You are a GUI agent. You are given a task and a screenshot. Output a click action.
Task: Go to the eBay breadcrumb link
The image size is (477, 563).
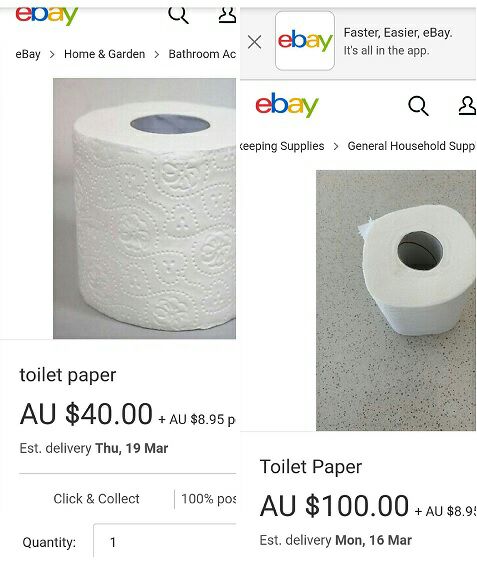tap(28, 55)
